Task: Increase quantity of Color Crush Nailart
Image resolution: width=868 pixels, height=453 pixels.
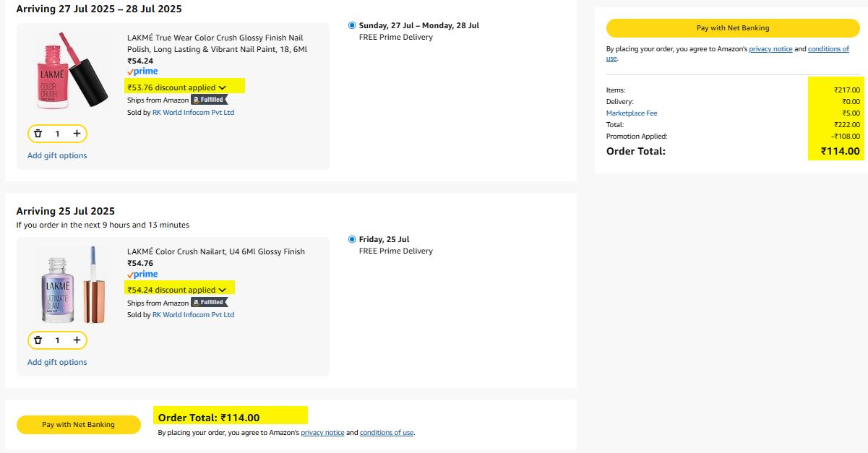Action: (76, 340)
